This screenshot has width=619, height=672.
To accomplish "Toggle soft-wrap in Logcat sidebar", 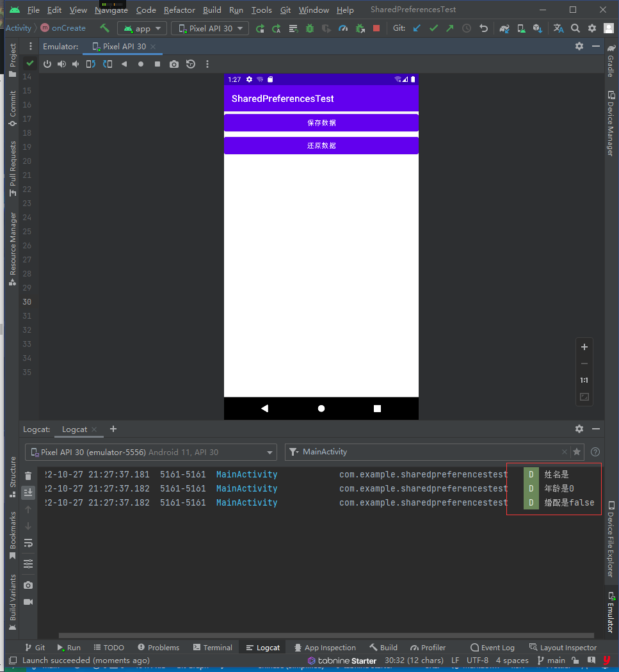I will (28, 543).
